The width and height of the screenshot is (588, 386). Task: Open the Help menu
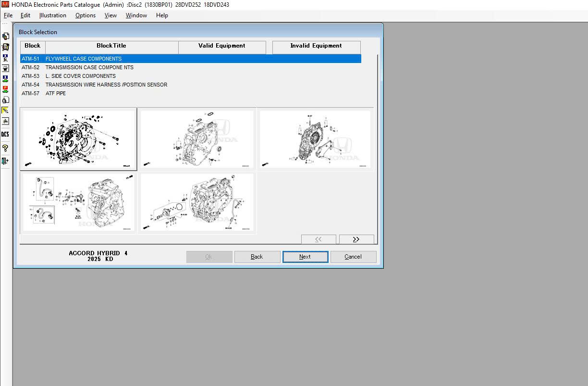point(162,15)
